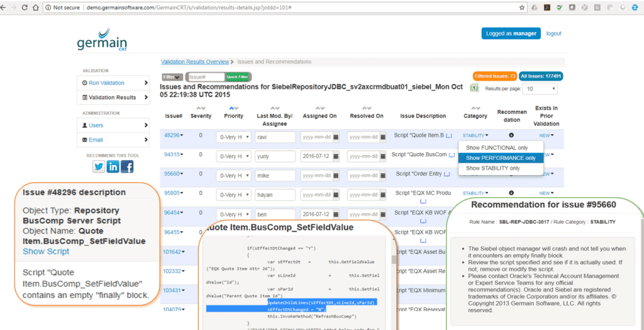Select Show STABILITY only
Viewport: 644px width, 330px height.
pyautogui.click(x=501, y=168)
